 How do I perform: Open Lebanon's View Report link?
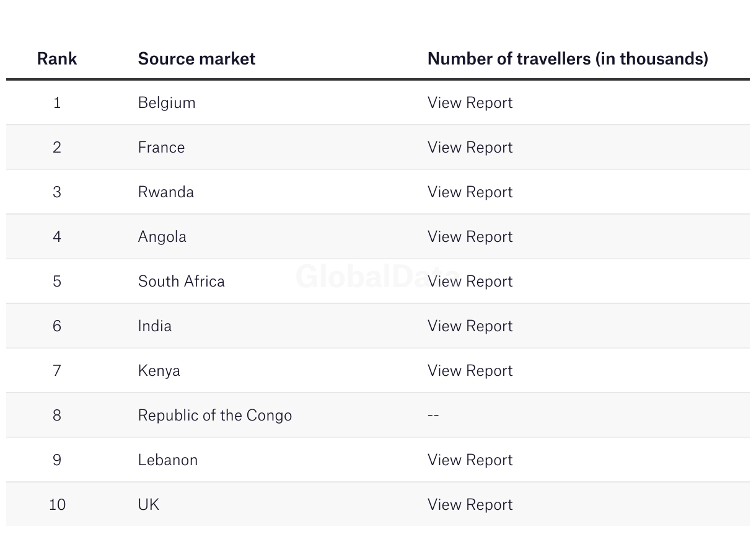(x=470, y=460)
